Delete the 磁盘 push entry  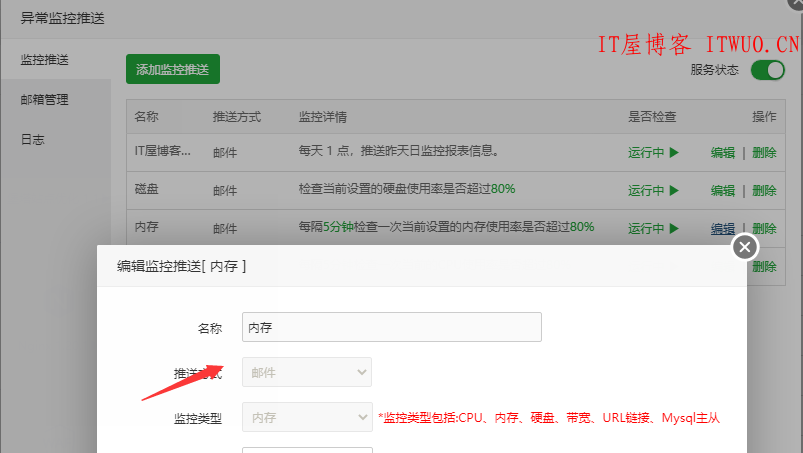click(764, 190)
